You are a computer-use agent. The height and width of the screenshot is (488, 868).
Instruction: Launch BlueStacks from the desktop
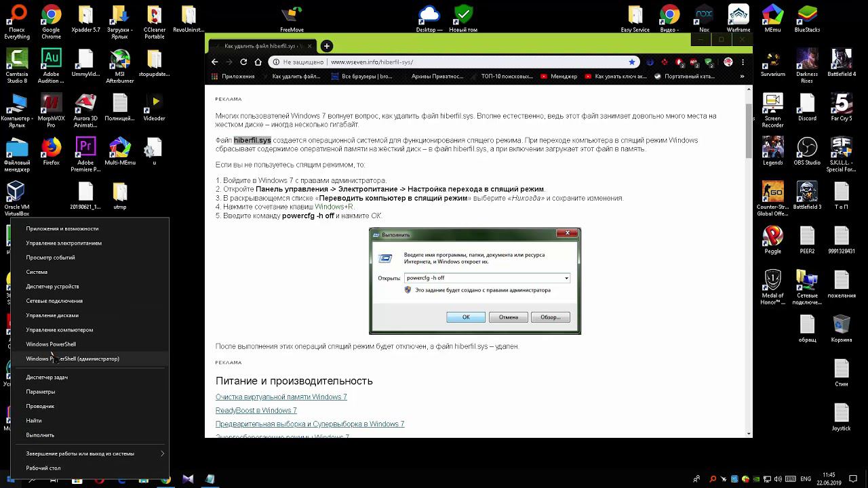[x=807, y=19]
